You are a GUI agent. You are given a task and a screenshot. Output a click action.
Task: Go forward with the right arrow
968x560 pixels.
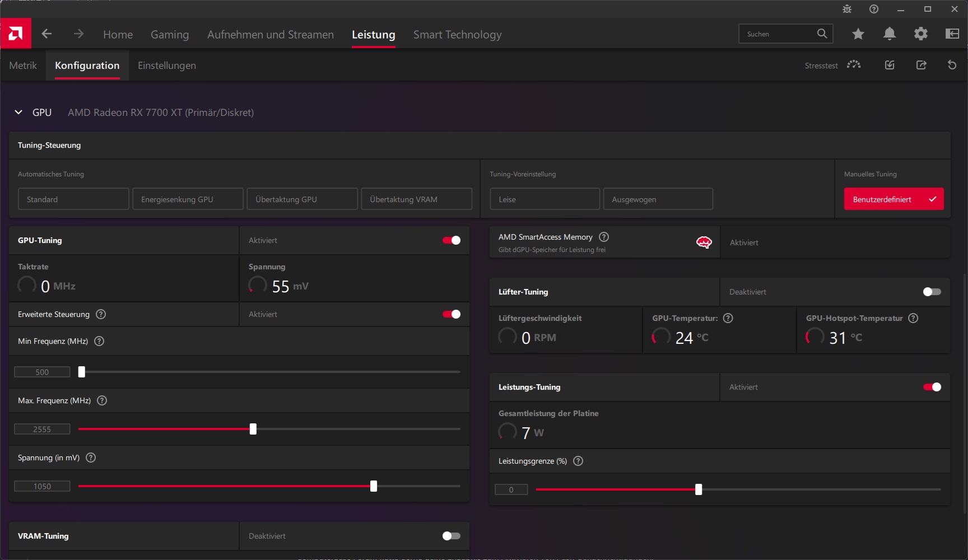point(78,34)
